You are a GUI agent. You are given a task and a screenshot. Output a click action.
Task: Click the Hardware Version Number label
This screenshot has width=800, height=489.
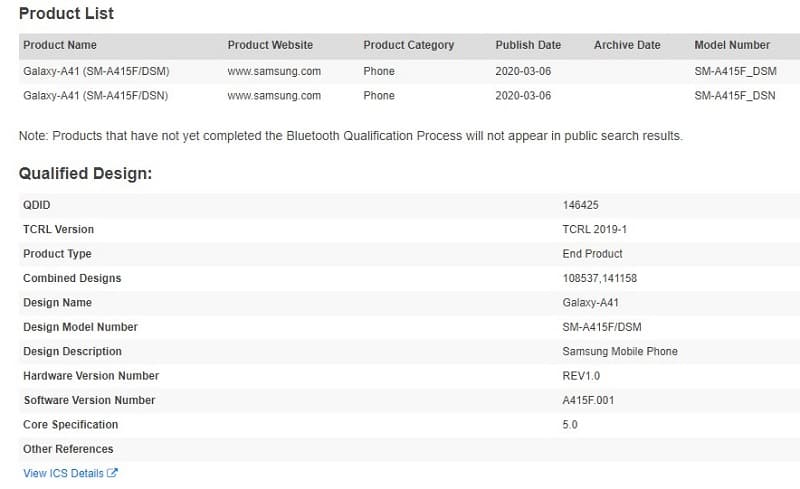pyautogui.click(x=91, y=376)
